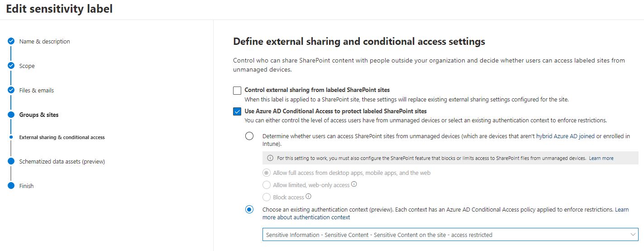Viewport: 644px width, 251px height.
Task: Uncheck Use Azure AD Conditional Access checkbox
Action: [237, 111]
